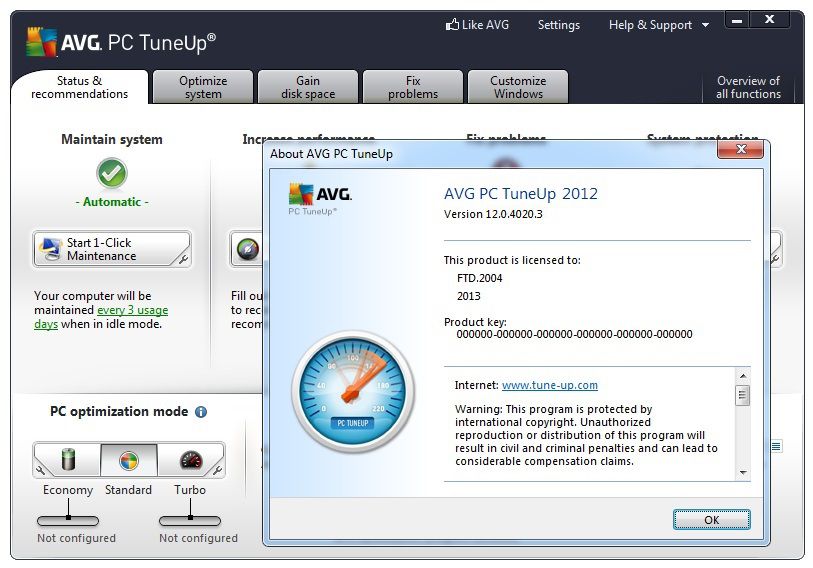
Task: Click the green Maintain system checkmark icon
Action: pyautogui.click(x=111, y=173)
